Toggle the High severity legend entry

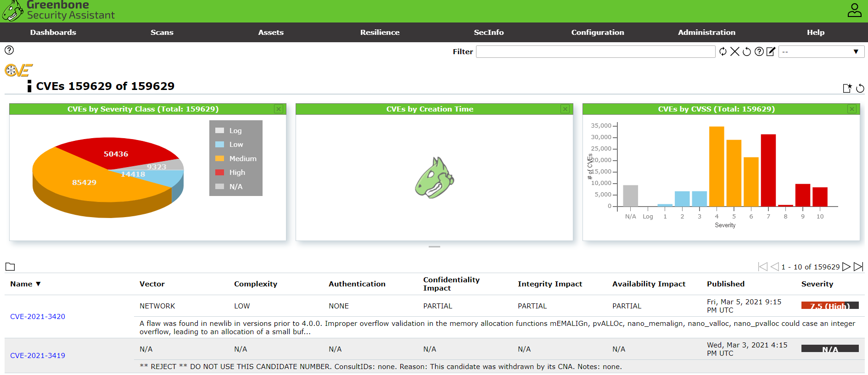[237, 173]
